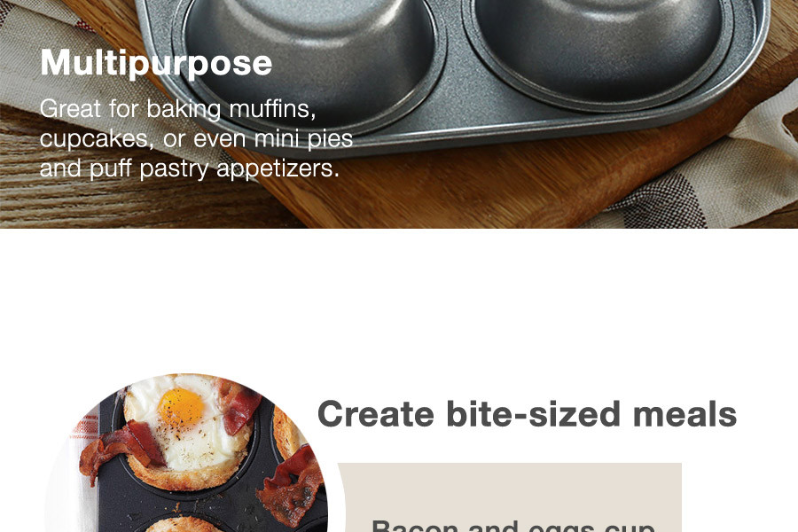Click the Multipurpose heading
Viewport: 798px width, 532px height.
(x=156, y=63)
